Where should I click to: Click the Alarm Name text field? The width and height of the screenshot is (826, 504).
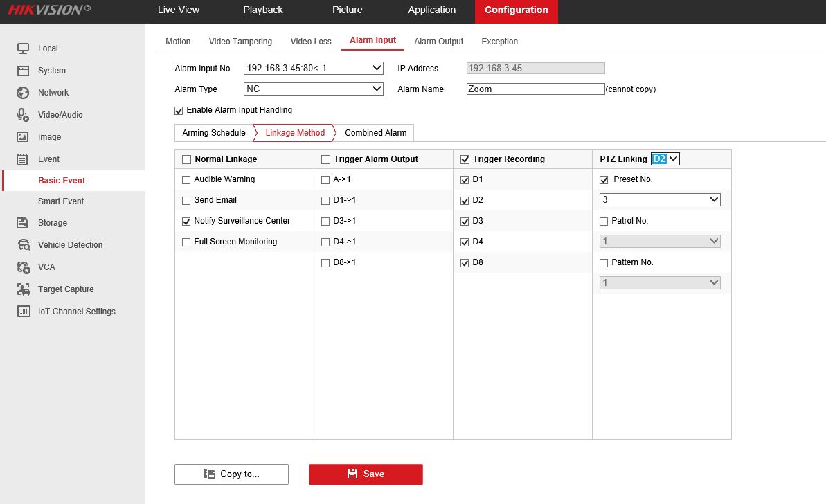[x=535, y=89]
